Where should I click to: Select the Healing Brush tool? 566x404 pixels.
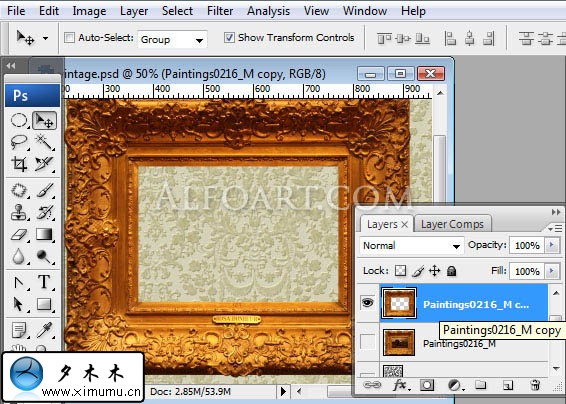pyautogui.click(x=19, y=190)
